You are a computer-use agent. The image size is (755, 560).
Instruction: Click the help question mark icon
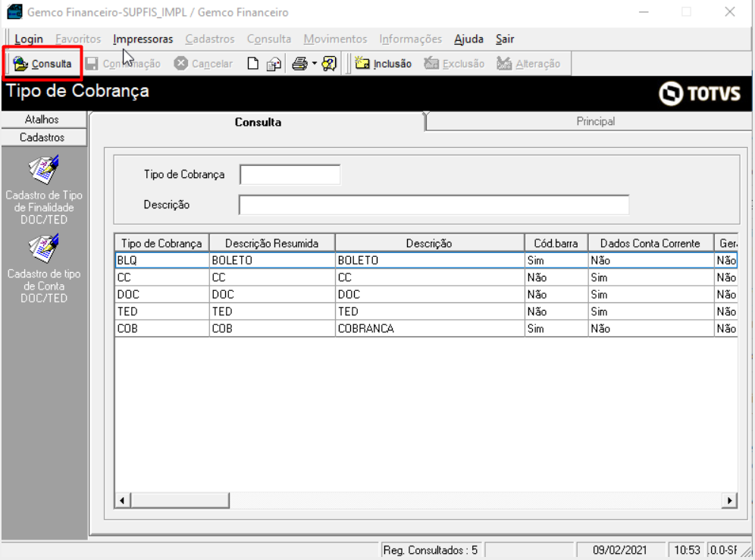pyautogui.click(x=329, y=64)
